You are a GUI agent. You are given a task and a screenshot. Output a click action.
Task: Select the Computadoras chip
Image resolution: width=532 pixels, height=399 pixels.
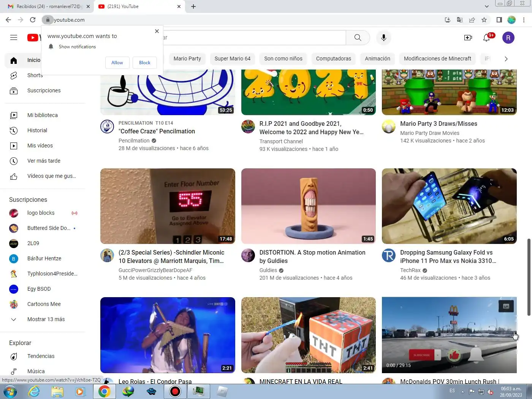pyautogui.click(x=334, y=59)
